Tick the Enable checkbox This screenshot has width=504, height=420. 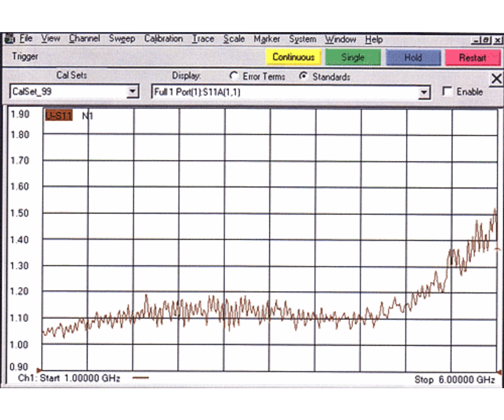coord(447,91)
